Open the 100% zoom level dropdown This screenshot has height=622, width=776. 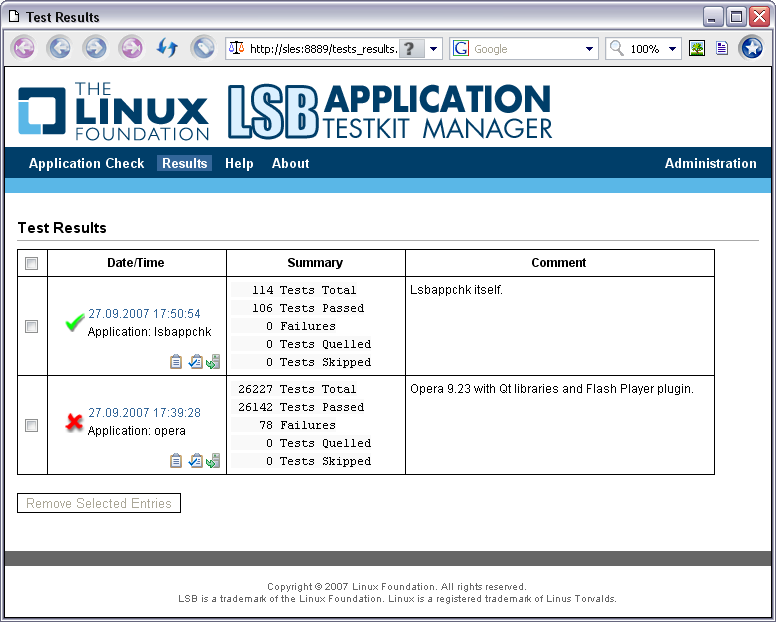pos(672,48)
